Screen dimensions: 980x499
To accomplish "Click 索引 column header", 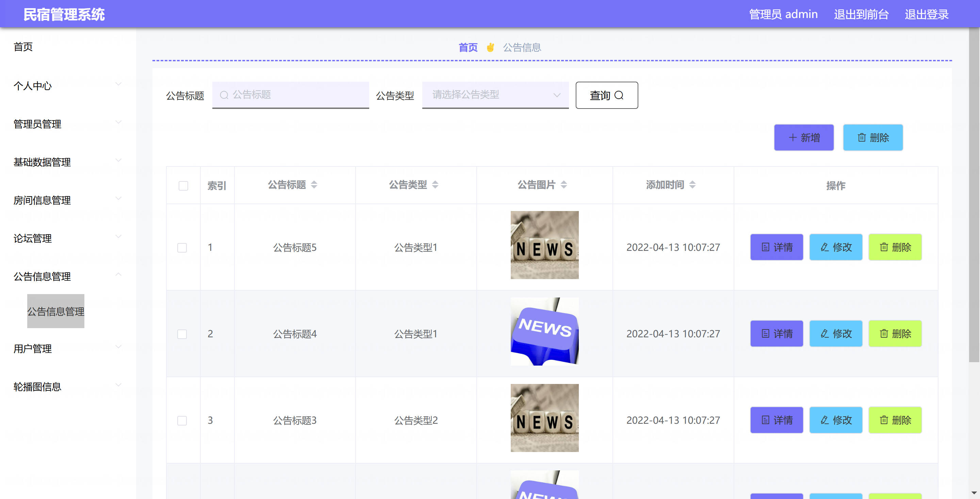I will pos(217,186).
